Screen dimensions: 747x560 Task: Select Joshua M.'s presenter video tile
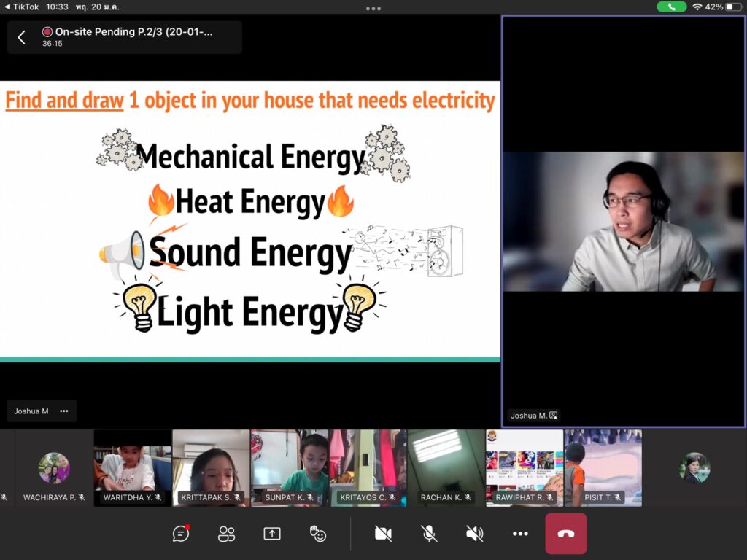click(624, 221)
